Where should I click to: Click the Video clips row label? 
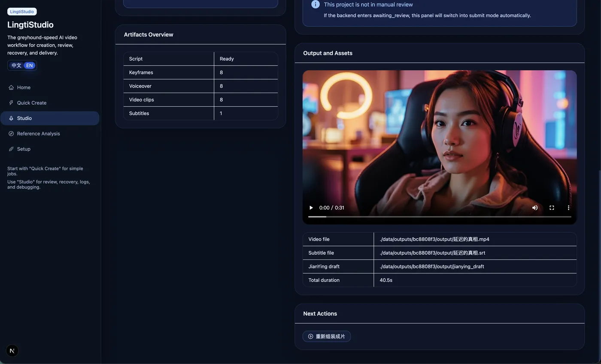click(141, 100)
